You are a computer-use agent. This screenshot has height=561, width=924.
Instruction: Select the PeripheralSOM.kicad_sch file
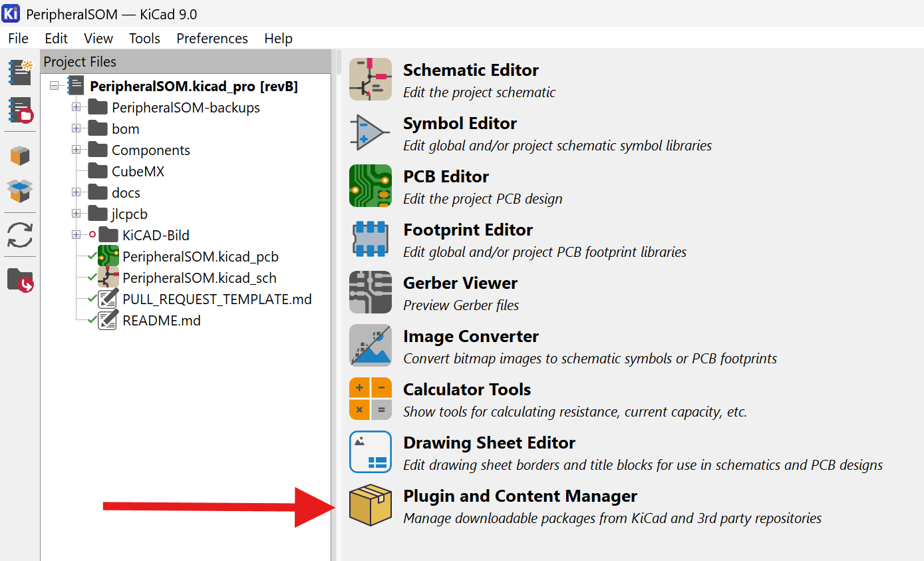tap(202, 278)
